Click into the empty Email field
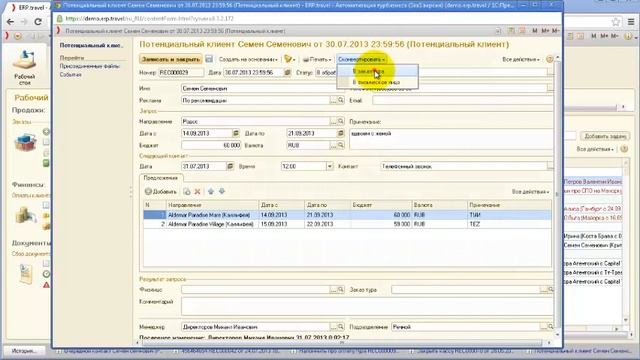 [x=462, y=100]
